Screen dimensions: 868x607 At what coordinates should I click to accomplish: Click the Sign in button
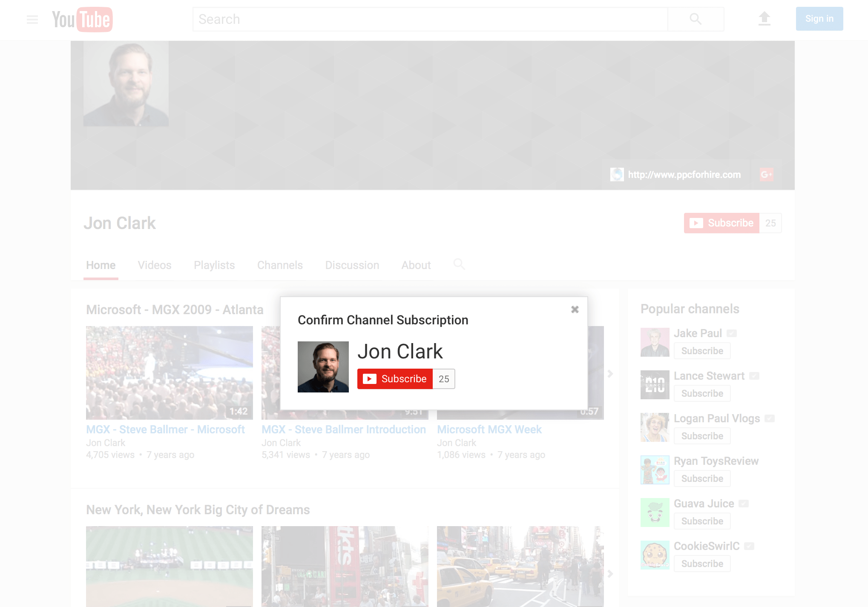(819, 19)
